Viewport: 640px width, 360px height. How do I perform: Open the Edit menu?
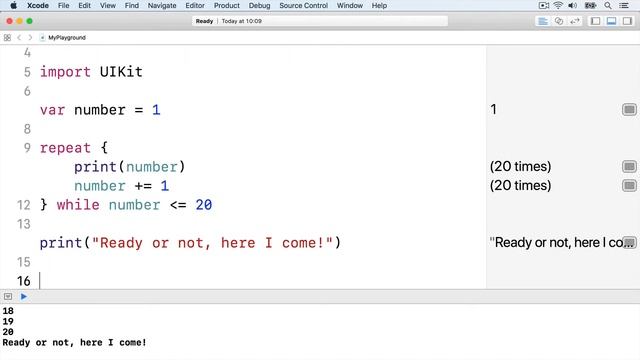tap(84, 6)
